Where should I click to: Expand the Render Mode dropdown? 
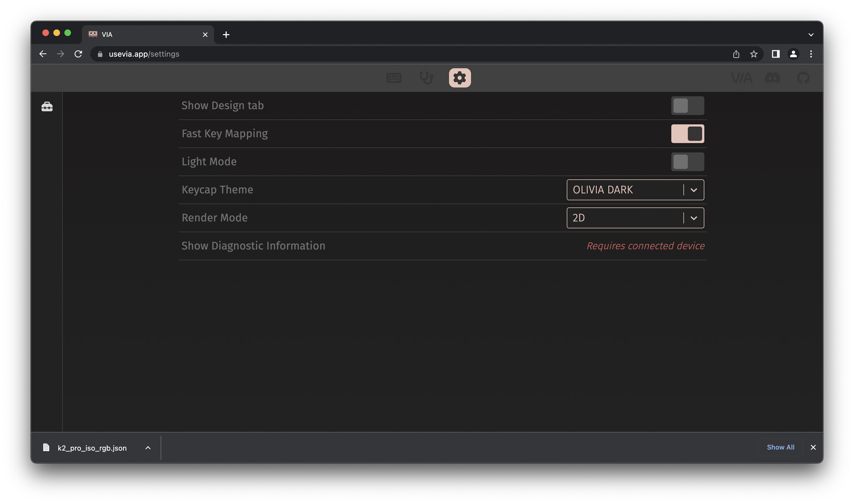[x=635, y=218]
